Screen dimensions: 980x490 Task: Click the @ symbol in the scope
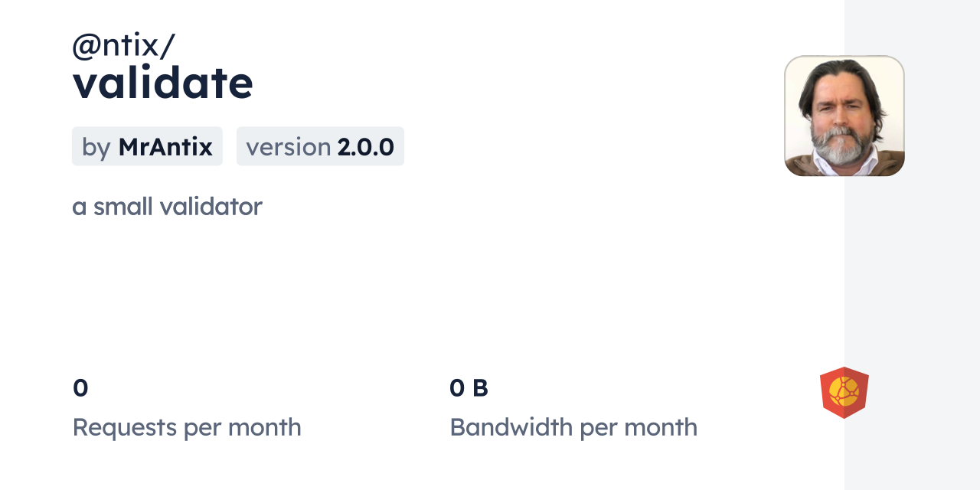[x=86, y=46]
